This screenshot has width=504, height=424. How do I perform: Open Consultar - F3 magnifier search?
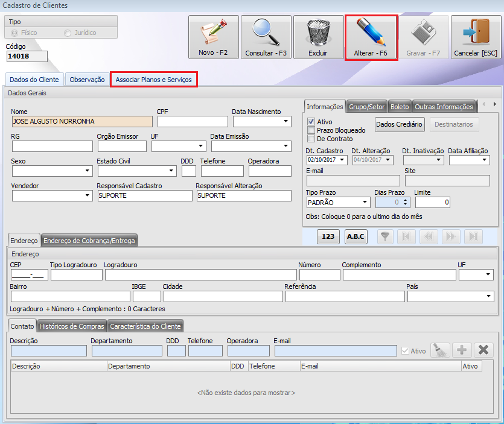[x=266, y=37]
